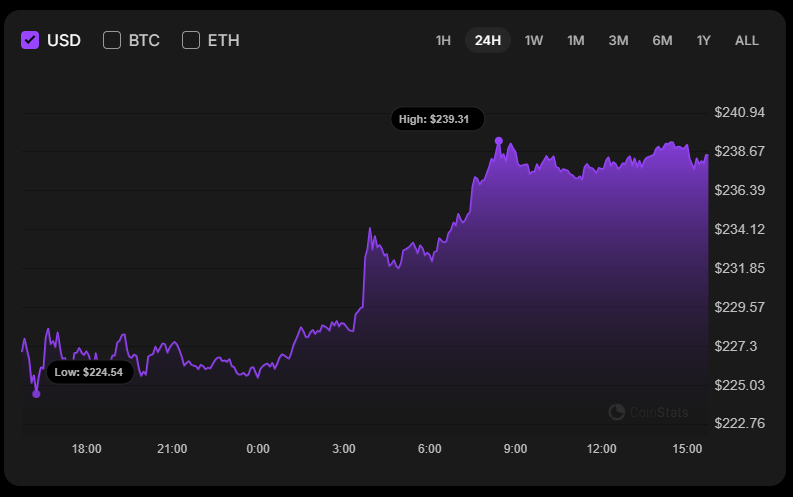Select the 24H time range tab

coord(488,40)
